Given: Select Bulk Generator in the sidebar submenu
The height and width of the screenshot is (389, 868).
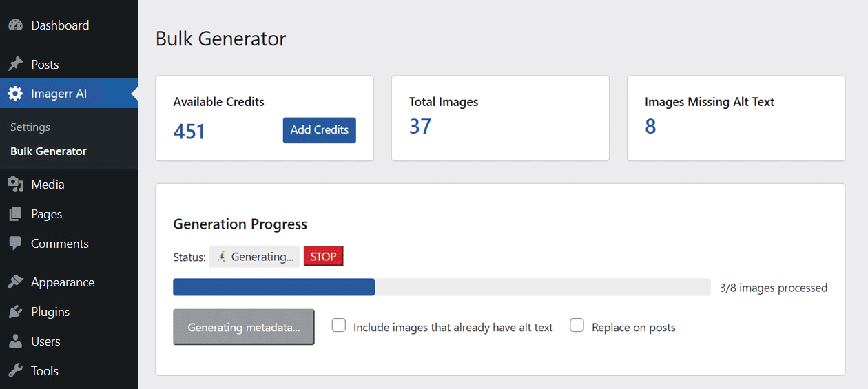Looking at the screenshot, I should 48,151.
